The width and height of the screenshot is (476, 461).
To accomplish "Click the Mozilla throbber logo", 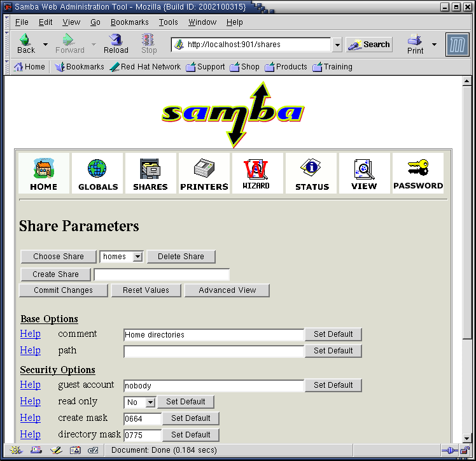I will click(x=457, y=45).
